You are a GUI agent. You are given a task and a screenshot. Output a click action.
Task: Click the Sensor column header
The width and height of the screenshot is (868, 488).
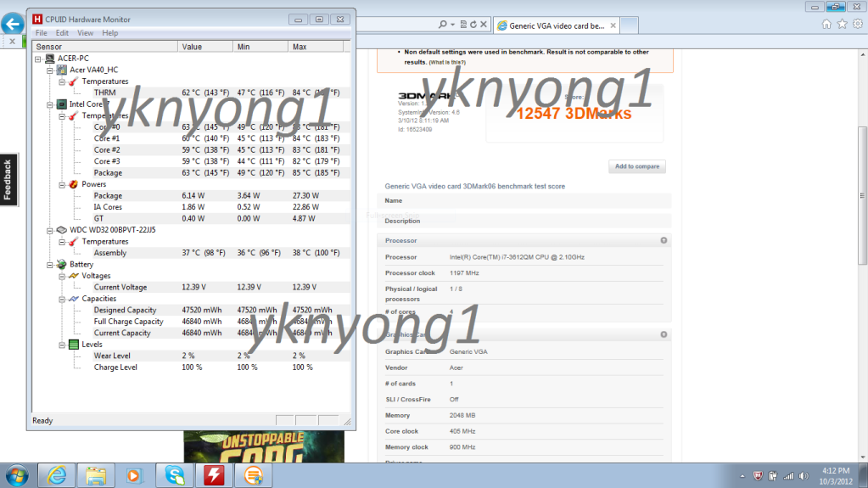pos(105,47)
